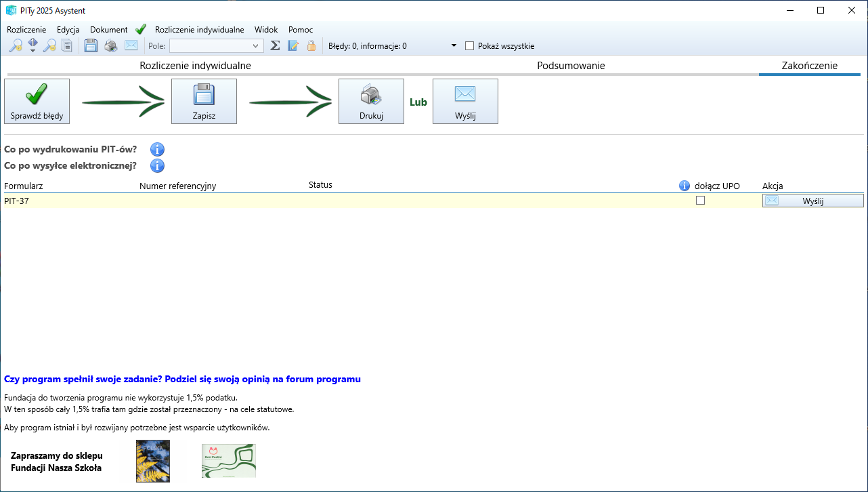Image resolution: width=868 pixels, height=492 pixels.
Task: Open the forum opinion link
Action: [182, 380]
